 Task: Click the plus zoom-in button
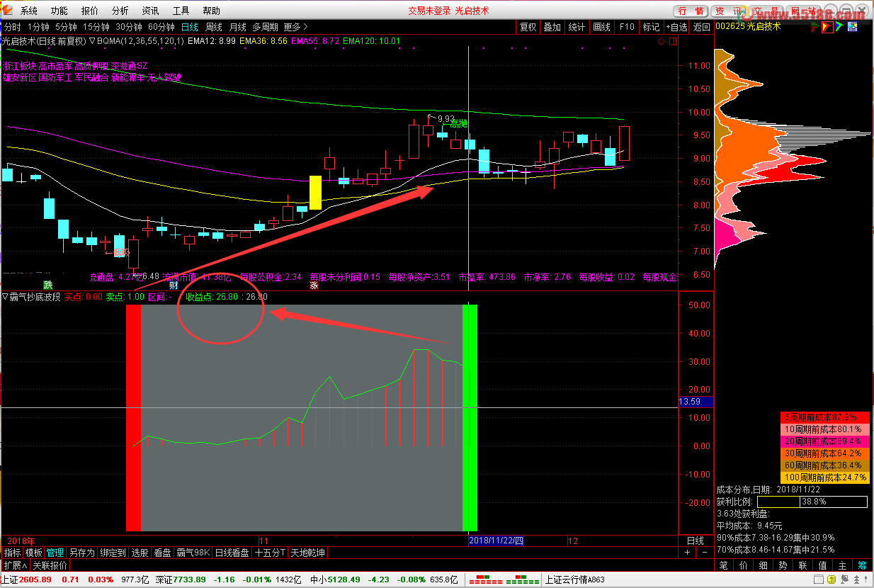(687, 553)
